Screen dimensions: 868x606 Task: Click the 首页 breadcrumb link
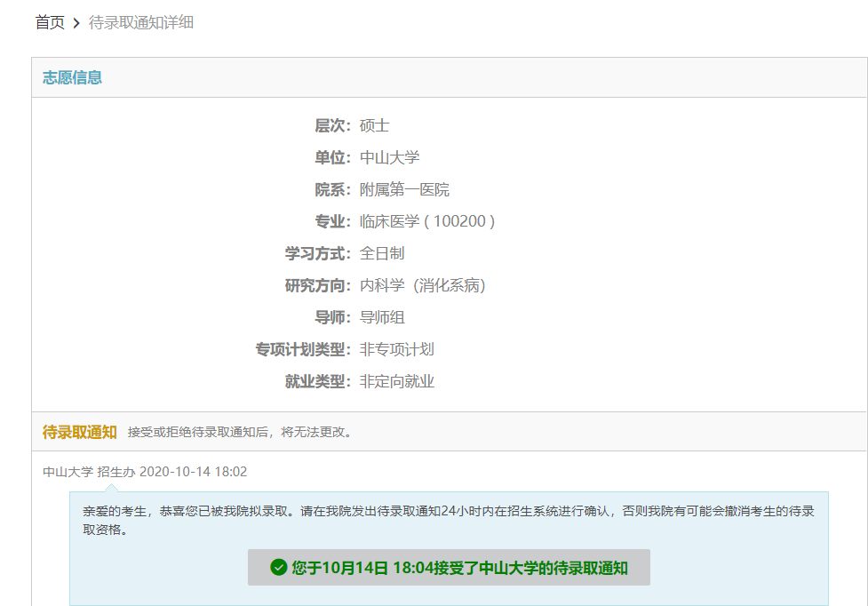pyautogui.click(x=50, y=22)
